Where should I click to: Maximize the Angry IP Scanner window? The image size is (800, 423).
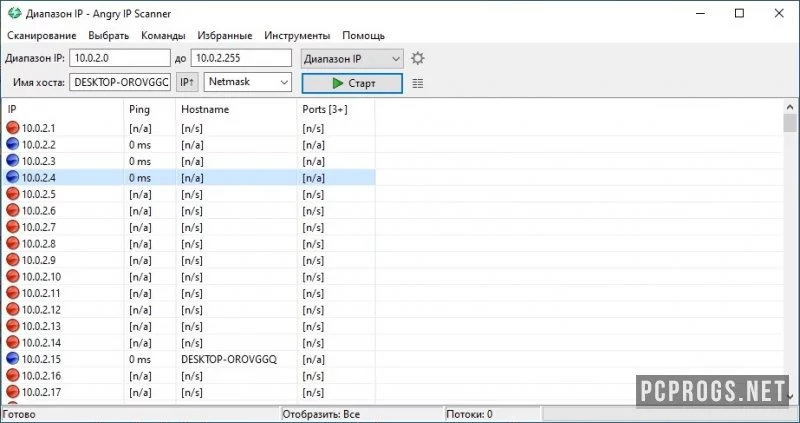[739, 13]
